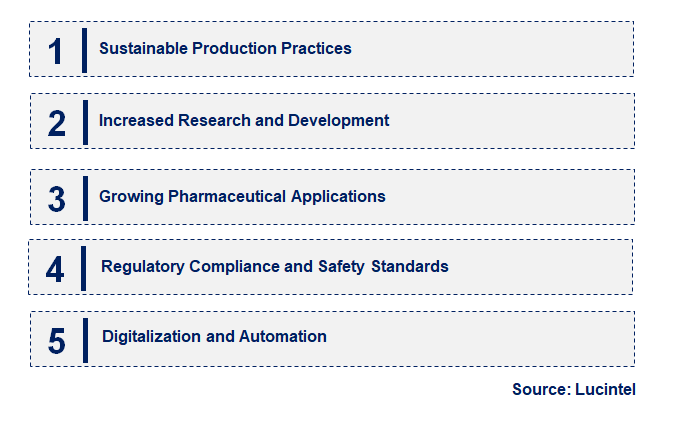Click empty area of Growing Pharmaceutical box

pos(512,197)
